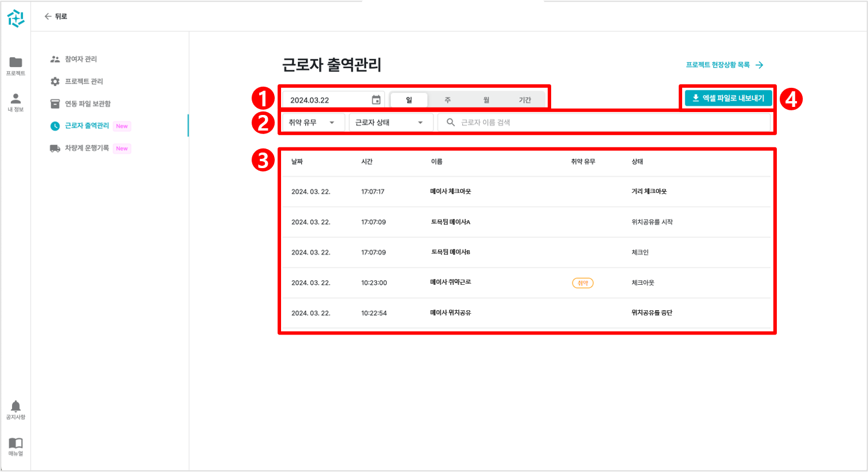The image size is (868, 472).
Task: Enable the 기간 date range toggle
Action: [x=525, y=99]
